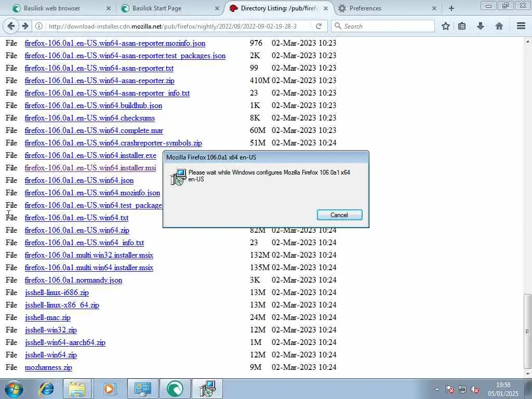
Task: Open the downloads arrow panel
Action: (x=481, y=26)
